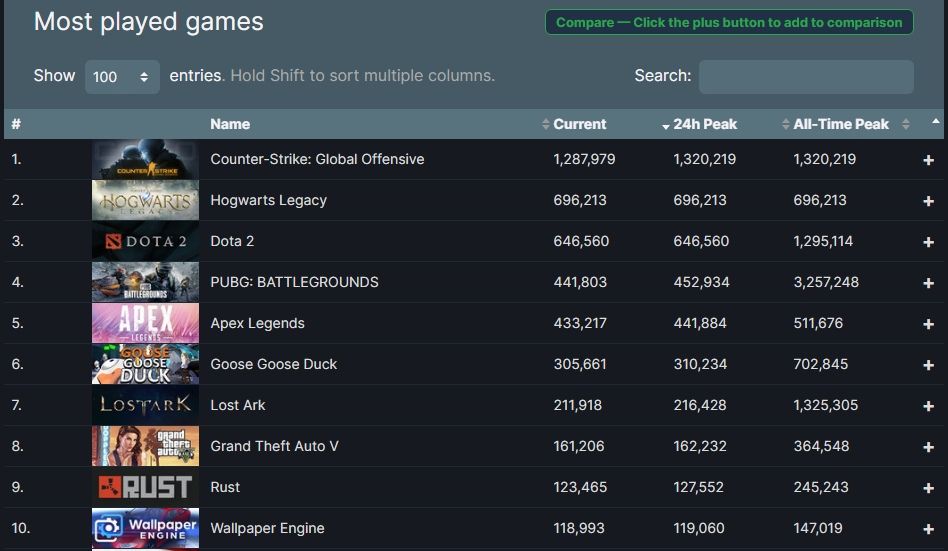Open the Grand Theft Auto V thumbnail
948x551 pixels.
pyautogui.click(x=145, y=446)
